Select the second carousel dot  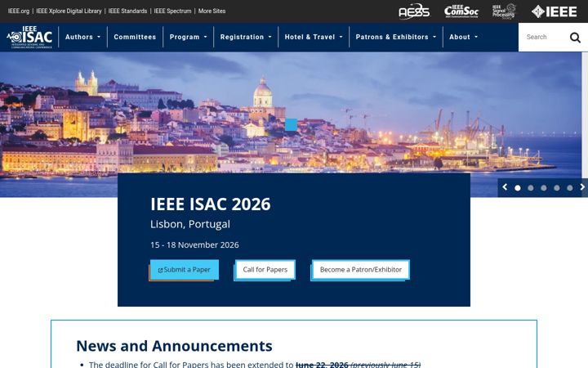point(531,188)
